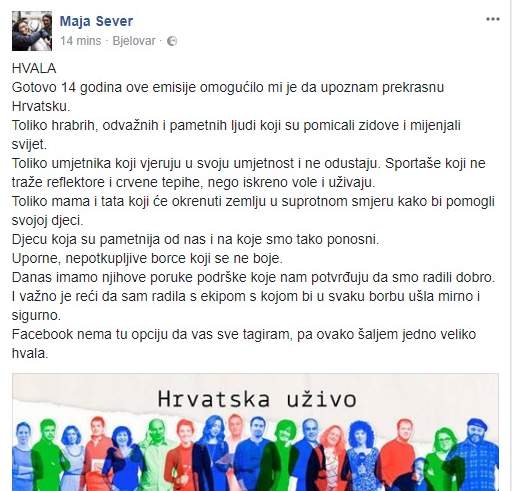Click the line starting Danas imamo njihove poruke
The image size is (512, 491).
[254, 277]
